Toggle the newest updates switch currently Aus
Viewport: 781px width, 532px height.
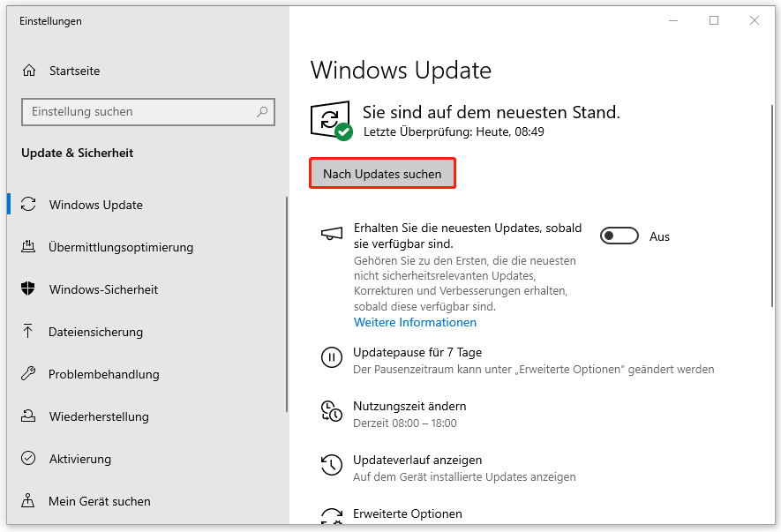pyautogui.click(x=620, y=236)
